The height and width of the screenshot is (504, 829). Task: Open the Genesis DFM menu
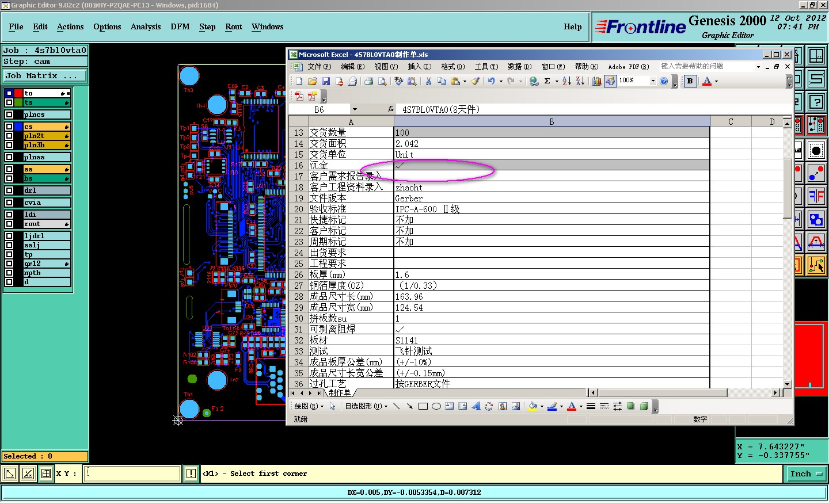point(180,27)
